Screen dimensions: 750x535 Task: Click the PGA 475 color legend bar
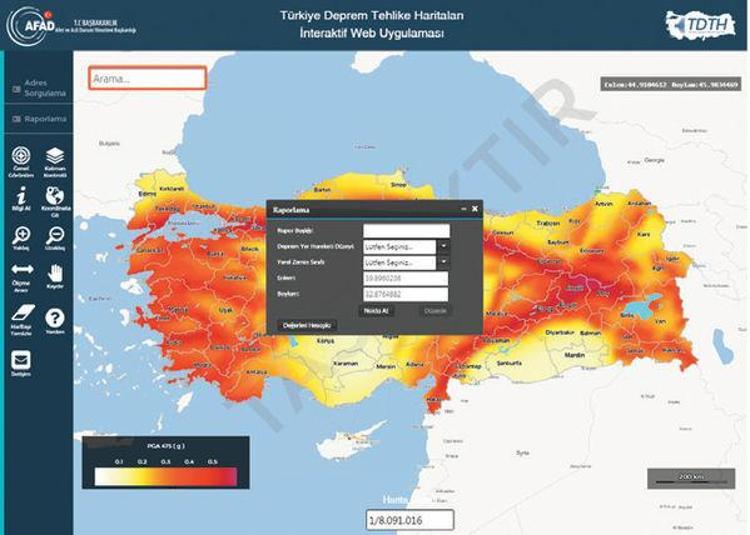pyautogui.click(x=166, y=477)
